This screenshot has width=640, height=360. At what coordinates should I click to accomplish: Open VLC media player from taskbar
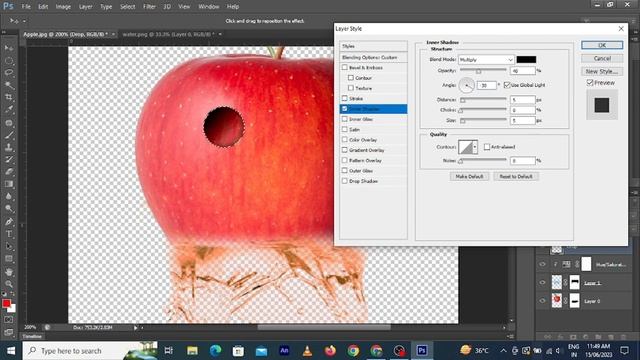[307, 350]
